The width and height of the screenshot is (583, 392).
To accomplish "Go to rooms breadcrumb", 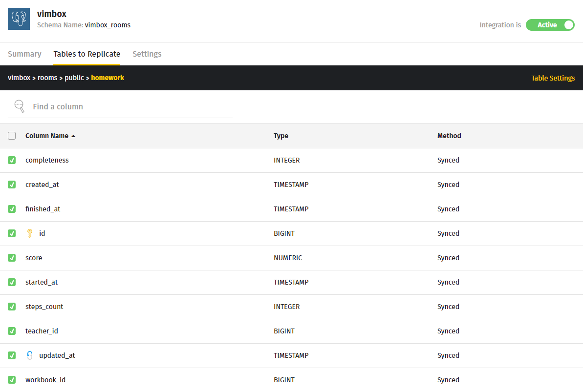I will [47, 78].
